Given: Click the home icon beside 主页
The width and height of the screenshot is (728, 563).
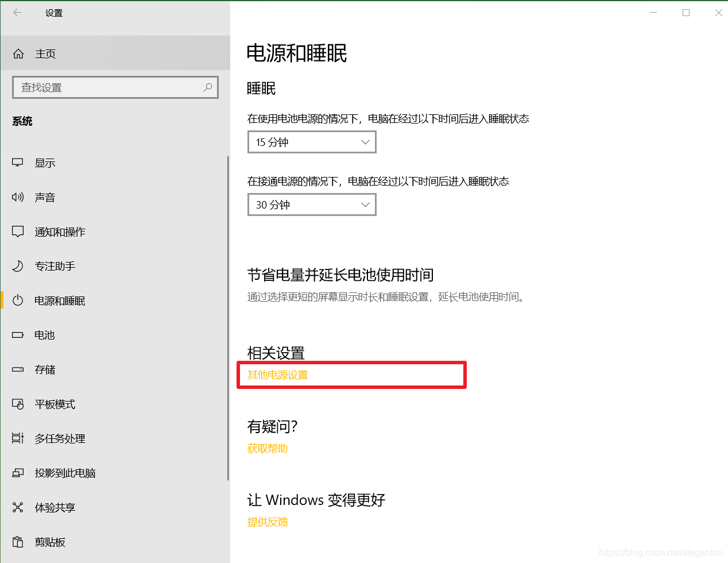Looking at the screenshot, I should pyautogui.click(x=18, y=53).
